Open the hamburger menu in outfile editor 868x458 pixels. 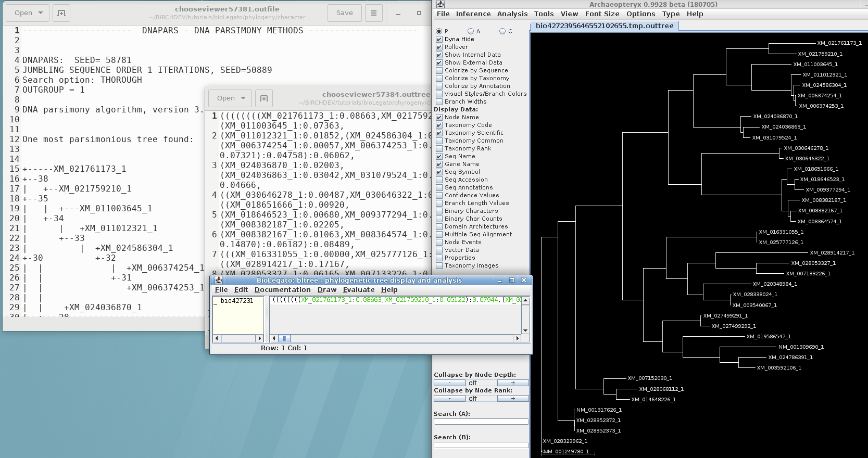373,13
